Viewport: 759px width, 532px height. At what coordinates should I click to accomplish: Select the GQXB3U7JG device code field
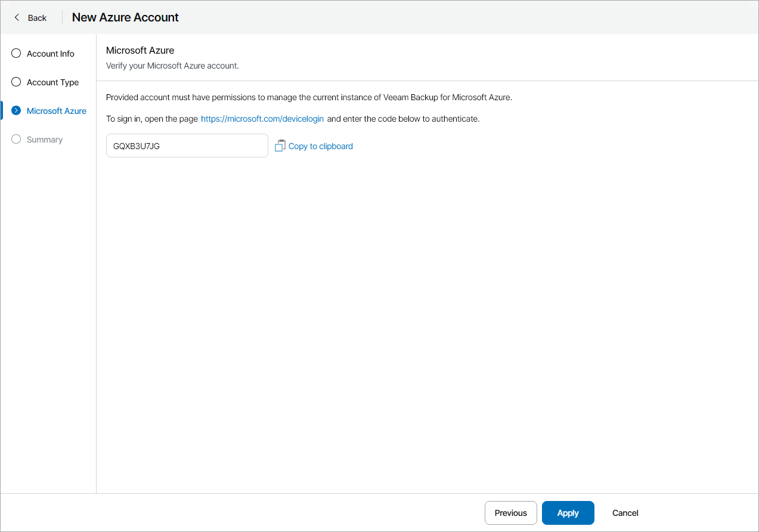coord(187,146)
